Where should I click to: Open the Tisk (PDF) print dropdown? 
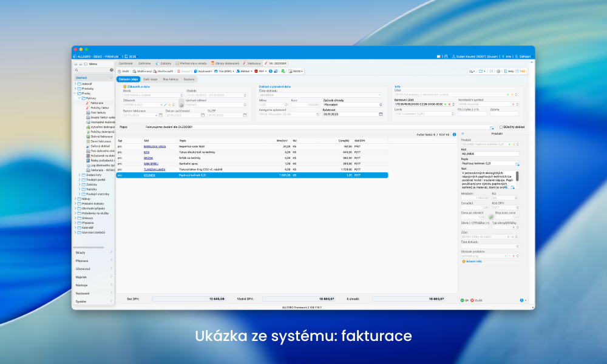click(224, 71)
